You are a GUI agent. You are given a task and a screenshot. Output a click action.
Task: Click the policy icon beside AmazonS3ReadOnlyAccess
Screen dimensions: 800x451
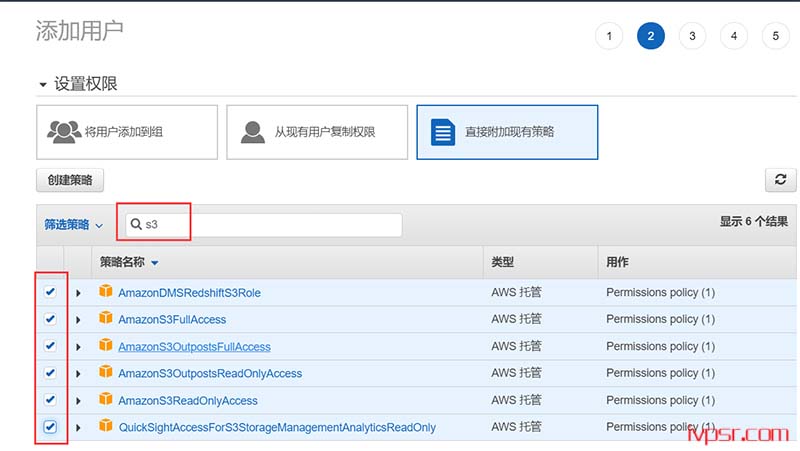[106, 399]
